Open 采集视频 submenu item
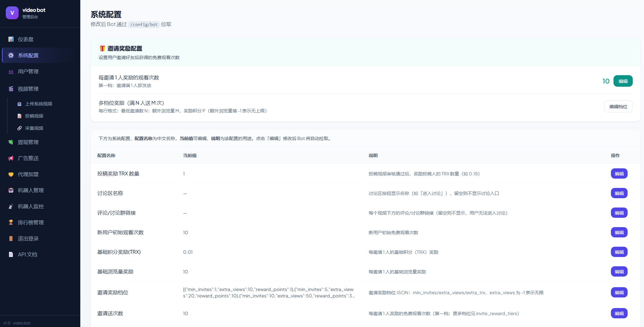This screenshot has height=327, width=644. pos(34,128)
